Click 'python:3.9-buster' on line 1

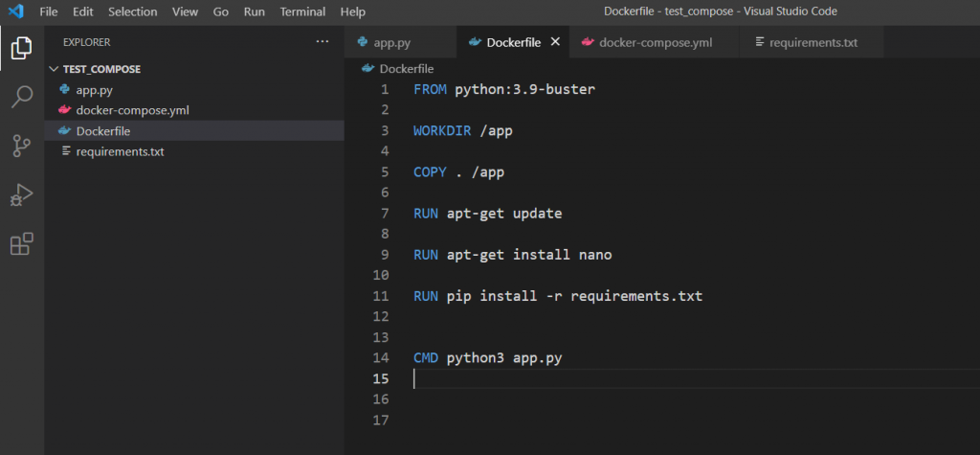(x=525, y=89)
